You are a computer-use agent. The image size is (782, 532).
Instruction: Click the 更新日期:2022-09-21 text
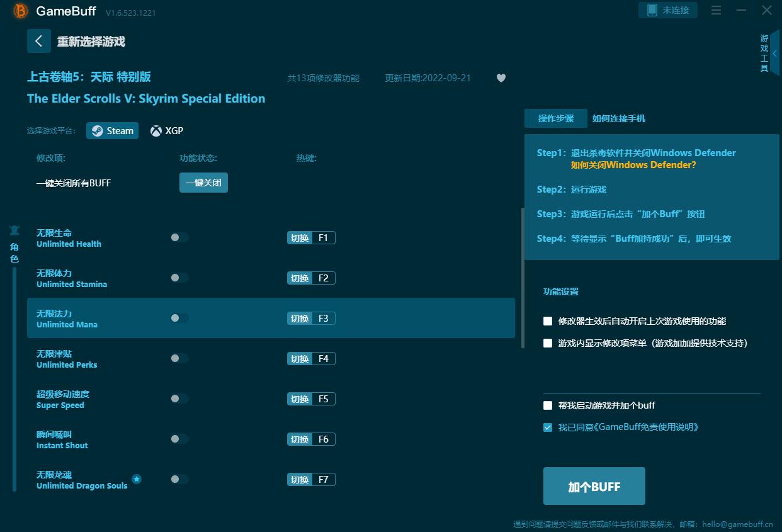[x=428, y=78]
